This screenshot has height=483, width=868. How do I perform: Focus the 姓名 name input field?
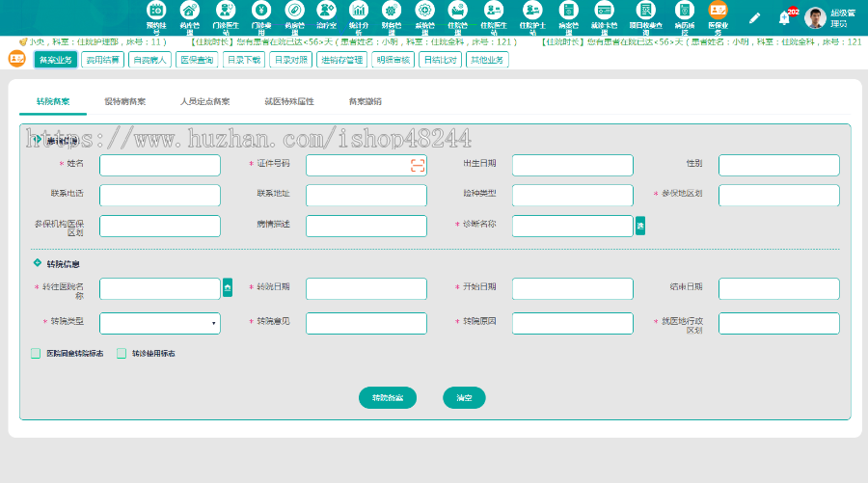pos(160,166)
